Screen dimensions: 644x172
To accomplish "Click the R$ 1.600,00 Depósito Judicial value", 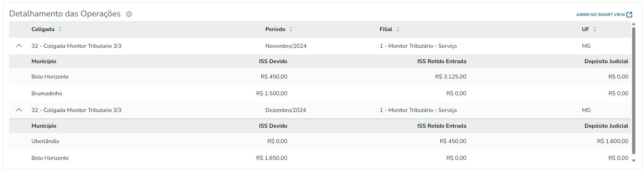I will point(612,141).
